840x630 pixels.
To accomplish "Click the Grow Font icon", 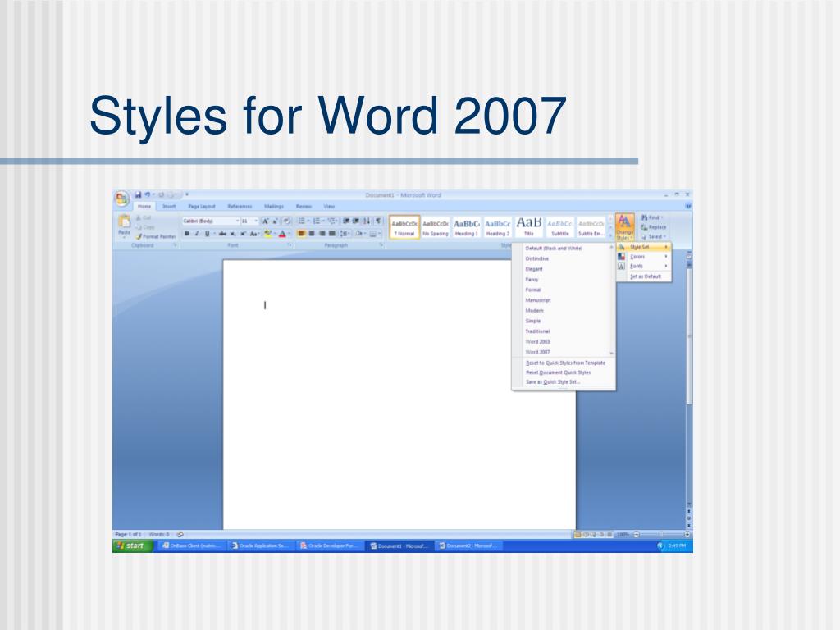I will pyautogui.click(x=265, y=221).
